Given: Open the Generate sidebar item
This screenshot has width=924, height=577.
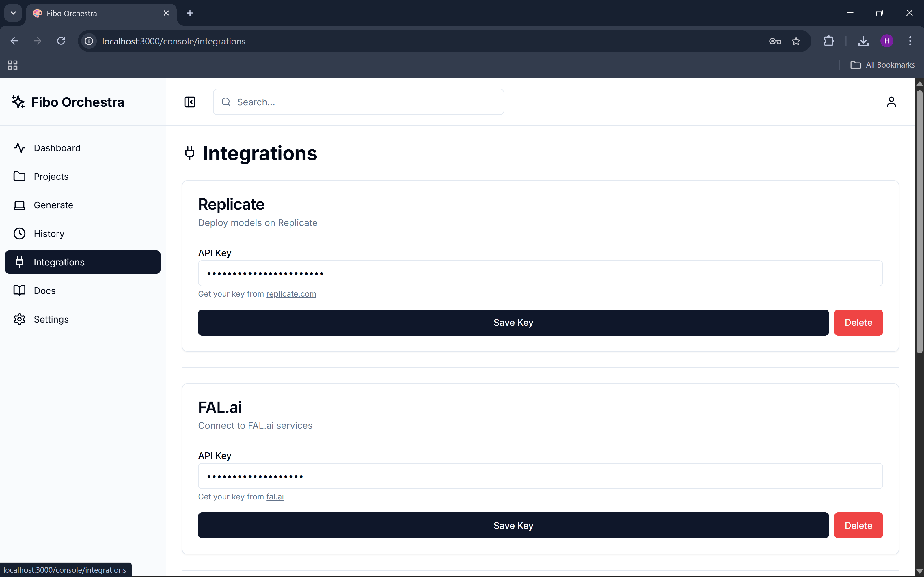Looking at the screenshot, I should 53,205.
